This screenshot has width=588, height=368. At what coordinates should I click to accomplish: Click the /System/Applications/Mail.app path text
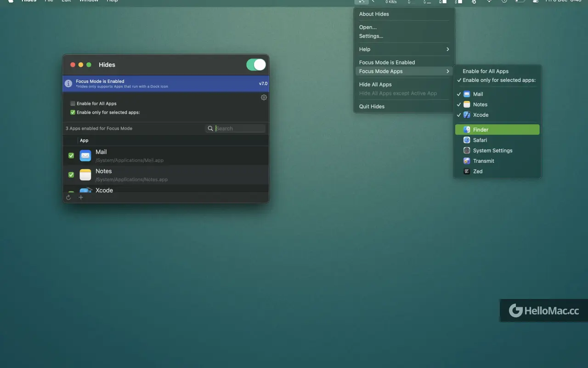click(130, 161)
